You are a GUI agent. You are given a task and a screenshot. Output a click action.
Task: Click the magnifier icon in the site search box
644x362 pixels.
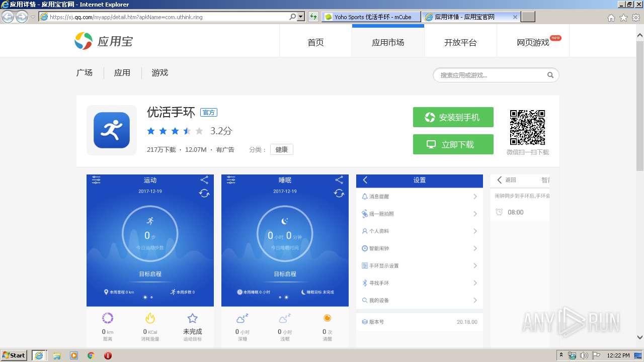[x=550, y=75]
